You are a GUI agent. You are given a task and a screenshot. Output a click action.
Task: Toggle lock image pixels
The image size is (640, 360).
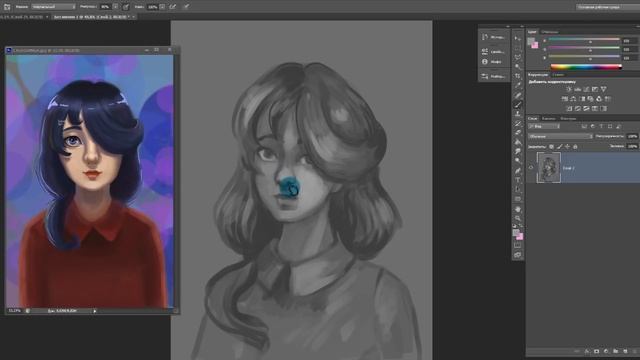click(x=560, y=147)
